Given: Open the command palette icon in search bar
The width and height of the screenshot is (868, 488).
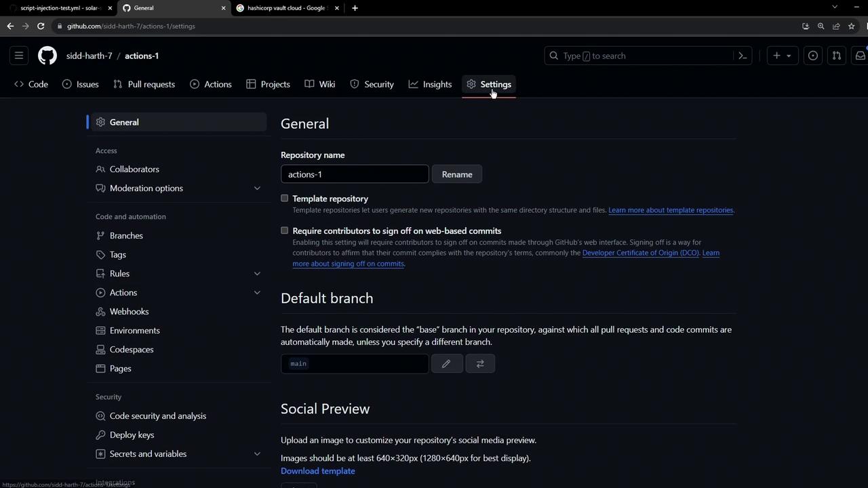Looking at the screenshot, I should 743,56.
